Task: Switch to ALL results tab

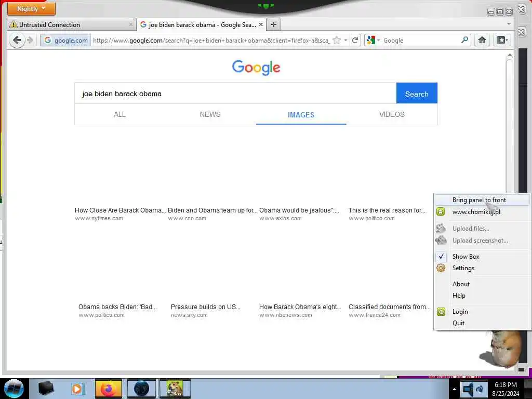Action: pyautogui.click(x=119, y=114)
